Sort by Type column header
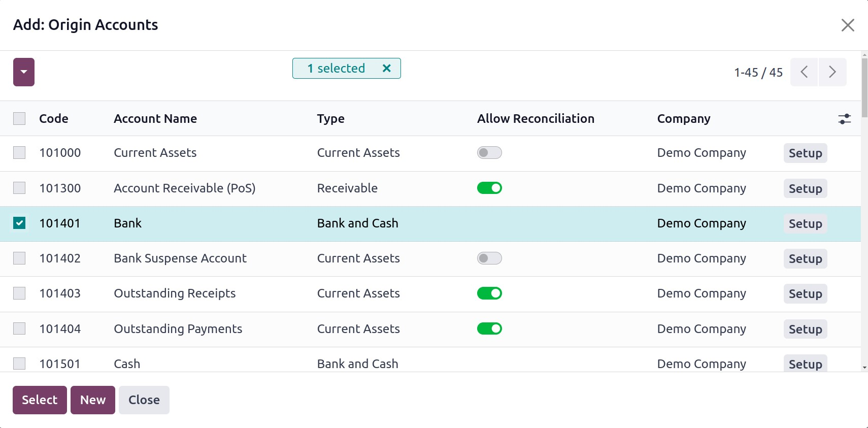The height and width of the screenshot is (428, 868). [330, 119]
